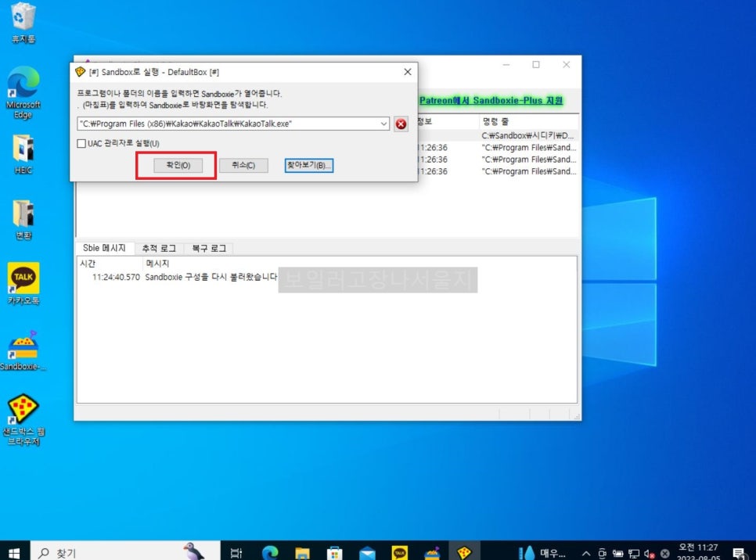Open the KakaoTalk icon on the taskbar
Image resolution: width=756 pixels, height=560 pixels.
coord(400,552)
